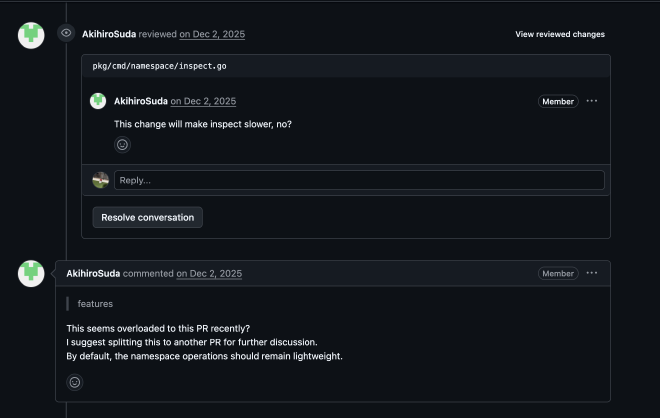Open AkihiroSuda's avatar beside the features comment

(32, 273)
